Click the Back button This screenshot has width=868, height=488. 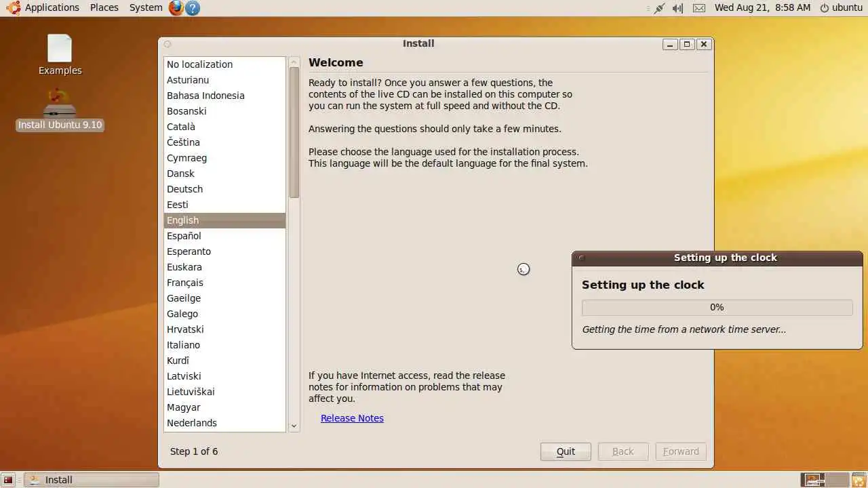pyautogui.click(x=623, y=451)
